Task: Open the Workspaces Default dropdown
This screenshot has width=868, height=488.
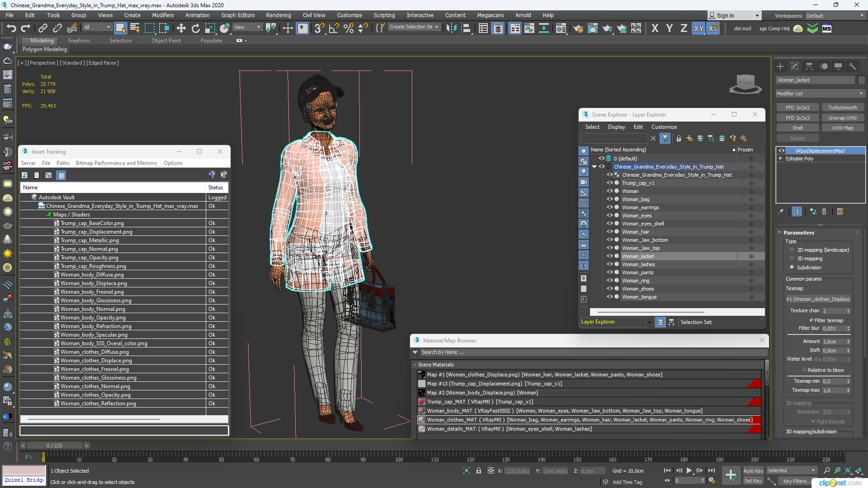Action: pyautogui.click(x=835, y=16)
